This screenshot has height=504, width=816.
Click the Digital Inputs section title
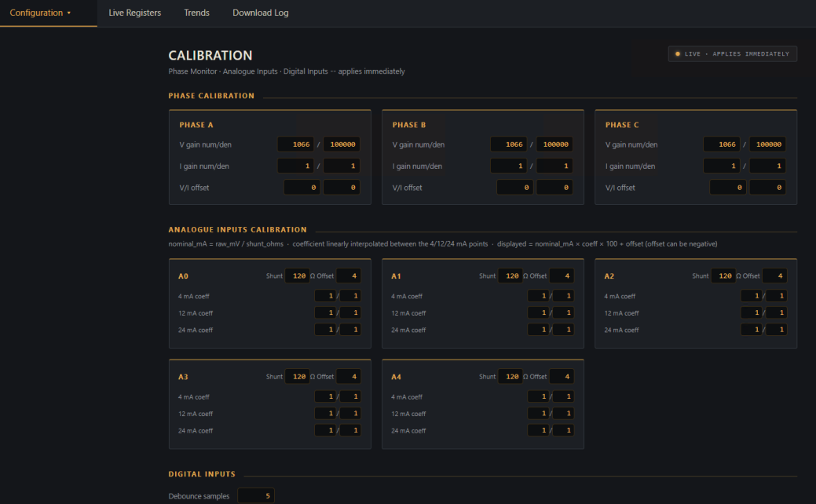pos(201,474)
